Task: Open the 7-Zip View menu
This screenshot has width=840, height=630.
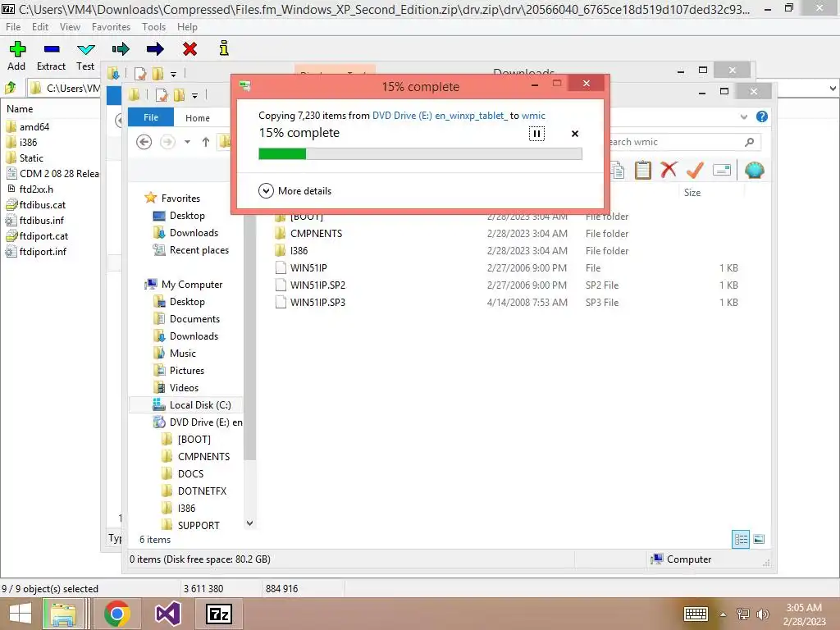Action: [x=70, y=27]
